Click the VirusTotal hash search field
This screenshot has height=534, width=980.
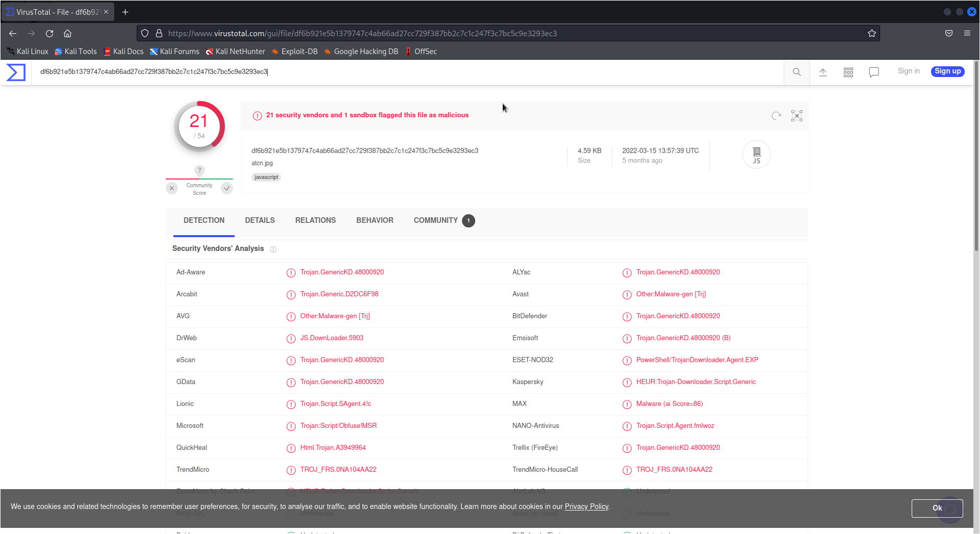(x=408, y=72)
